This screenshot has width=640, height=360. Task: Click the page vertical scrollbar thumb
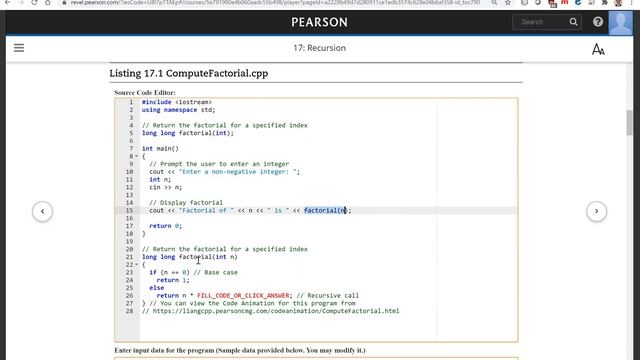[x=629, y=122]
